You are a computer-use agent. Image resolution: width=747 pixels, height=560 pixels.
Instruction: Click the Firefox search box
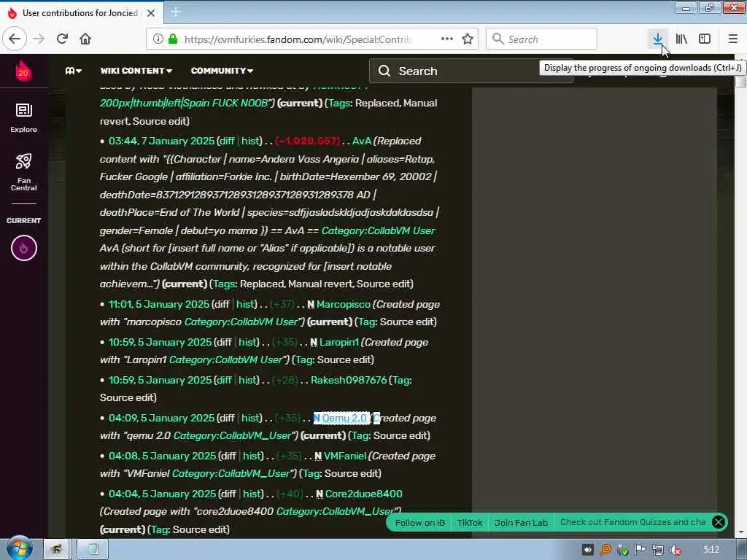click(541, 39)
